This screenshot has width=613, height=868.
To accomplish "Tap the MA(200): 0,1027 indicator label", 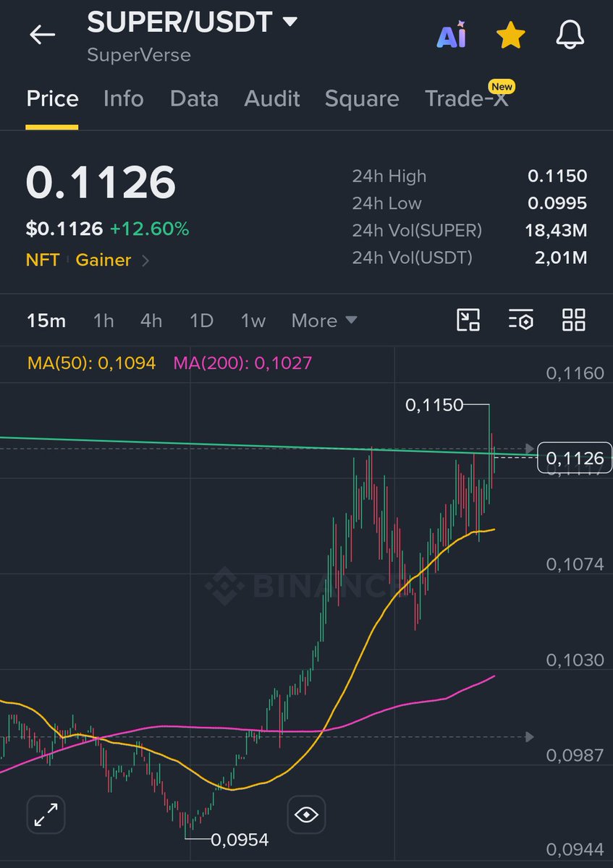I will click(x=242, y=362).
